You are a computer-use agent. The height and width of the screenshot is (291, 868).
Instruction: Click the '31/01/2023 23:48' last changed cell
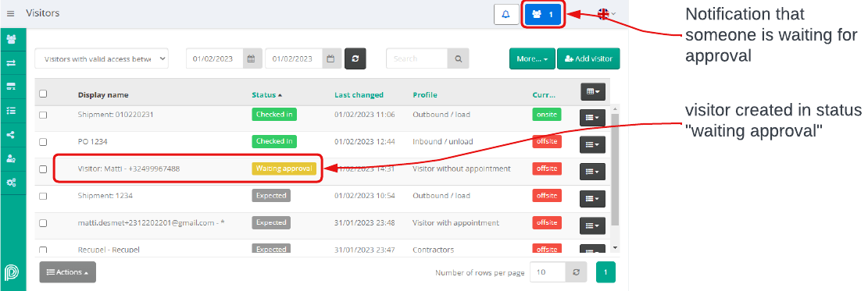click(364, 223)
